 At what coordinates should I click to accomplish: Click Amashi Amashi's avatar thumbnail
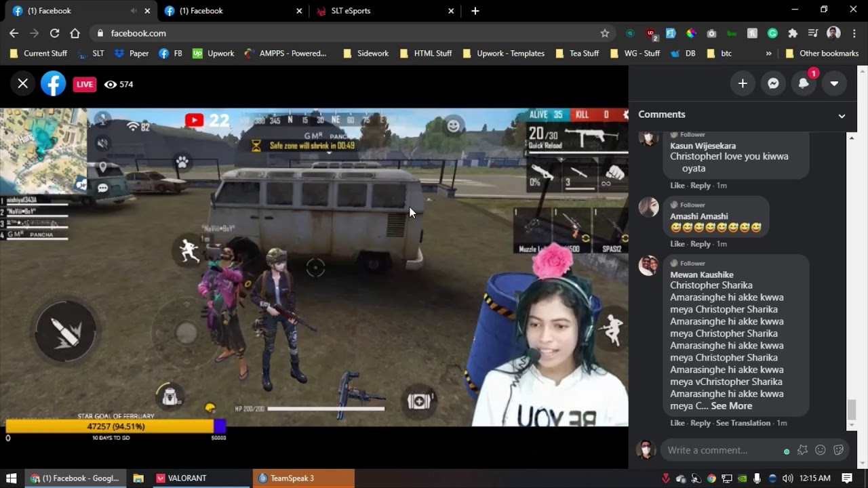click(649, 207)
